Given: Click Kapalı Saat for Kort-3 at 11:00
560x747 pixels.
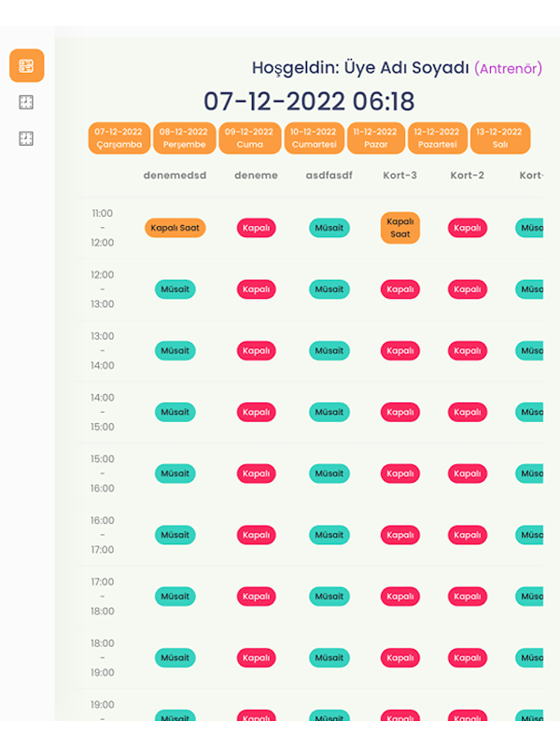Looking at the screenshot, I should point(400,228).
